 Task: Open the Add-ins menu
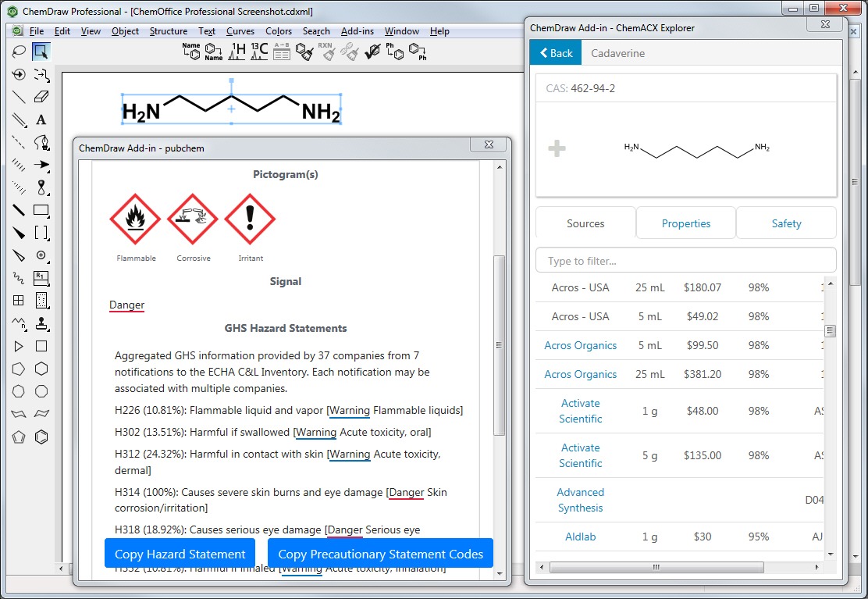[358, 31]
